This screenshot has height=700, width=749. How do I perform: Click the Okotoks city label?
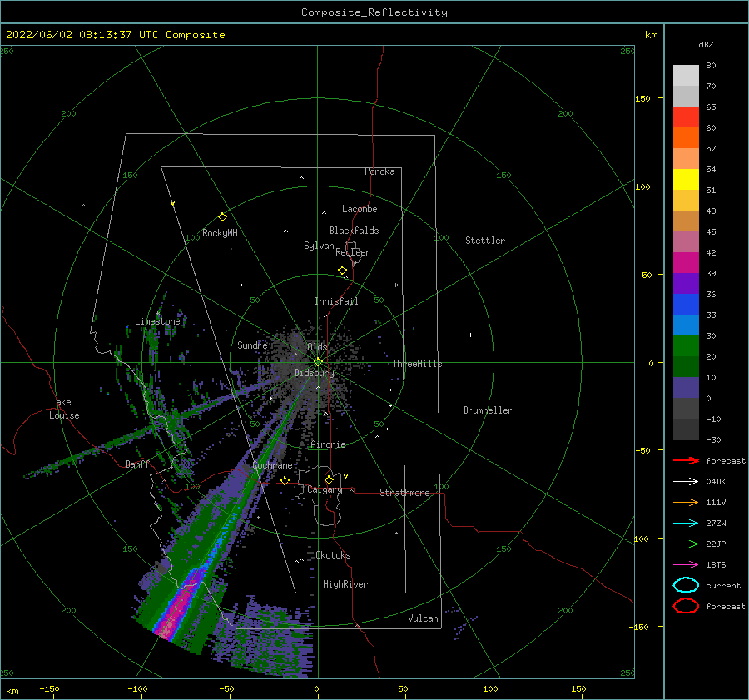pyautogui.click(x=334, y=555)
